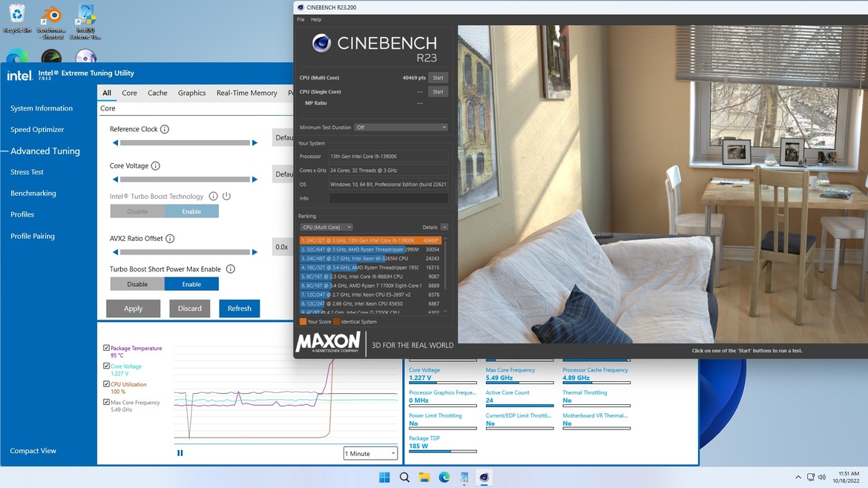Open taskbar Search
This screenshot has height=488, width=868.
(404, 477)
